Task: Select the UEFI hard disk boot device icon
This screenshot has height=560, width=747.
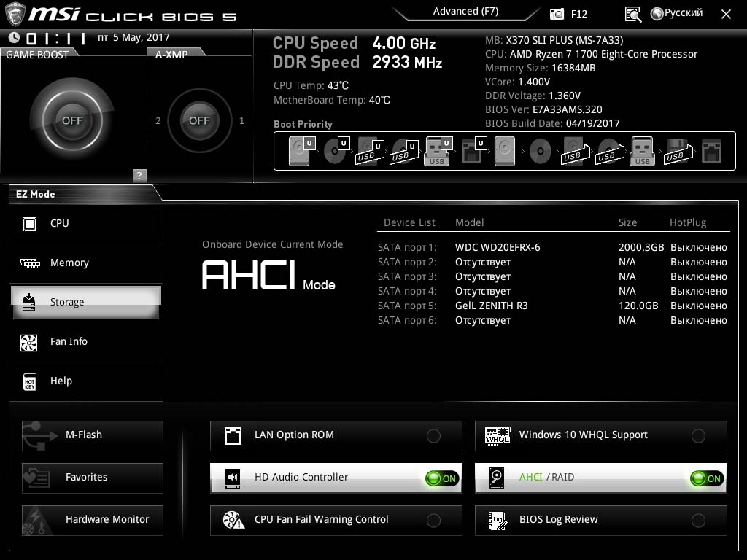Action: pyautogui.click(x=301, y=151)
